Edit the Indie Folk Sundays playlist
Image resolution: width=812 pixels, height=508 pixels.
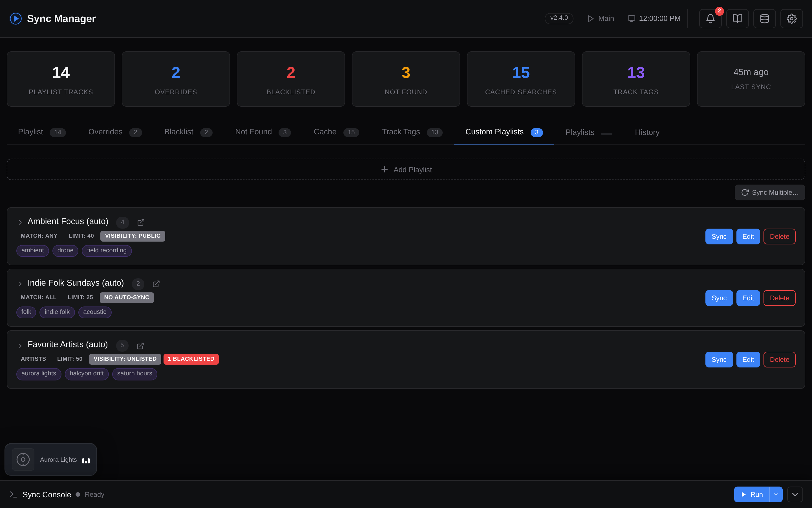(748, 298)
